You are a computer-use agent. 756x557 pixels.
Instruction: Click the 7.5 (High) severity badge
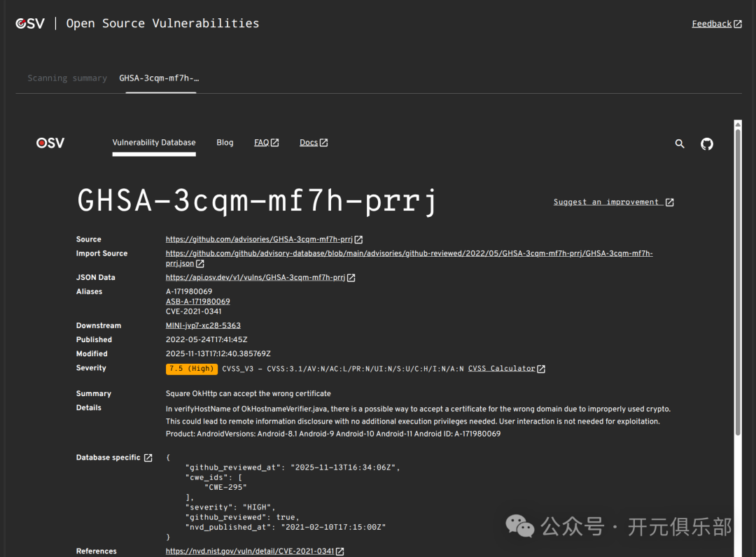[x=191, y=369]
